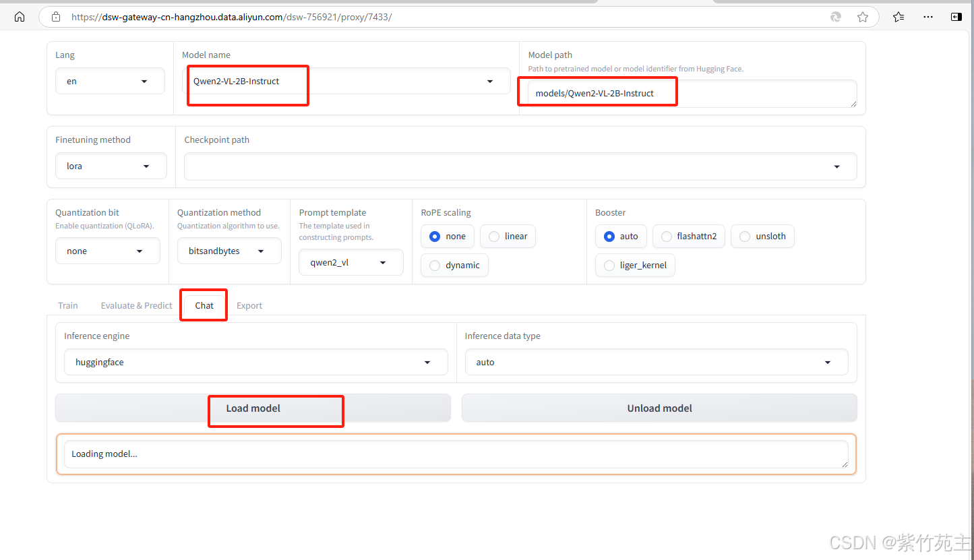Open the Model name dropdown
The image size is (974, 560).
tap(346, 81)
